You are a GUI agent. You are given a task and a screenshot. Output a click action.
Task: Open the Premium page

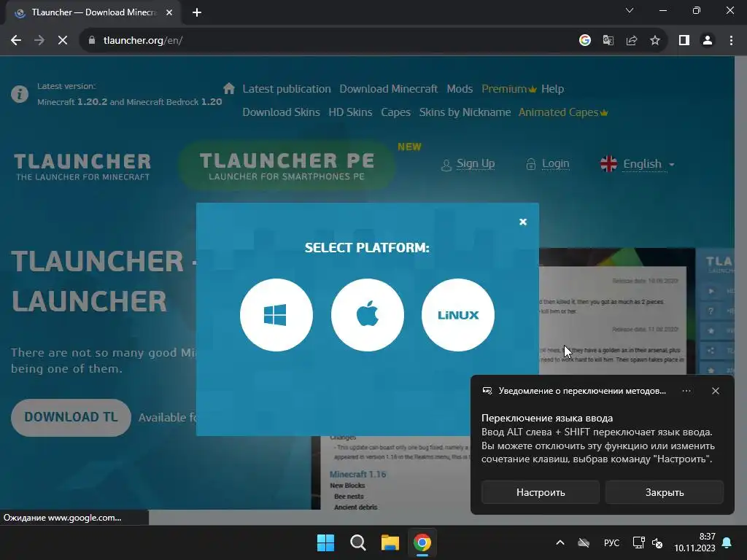point(508,89)
